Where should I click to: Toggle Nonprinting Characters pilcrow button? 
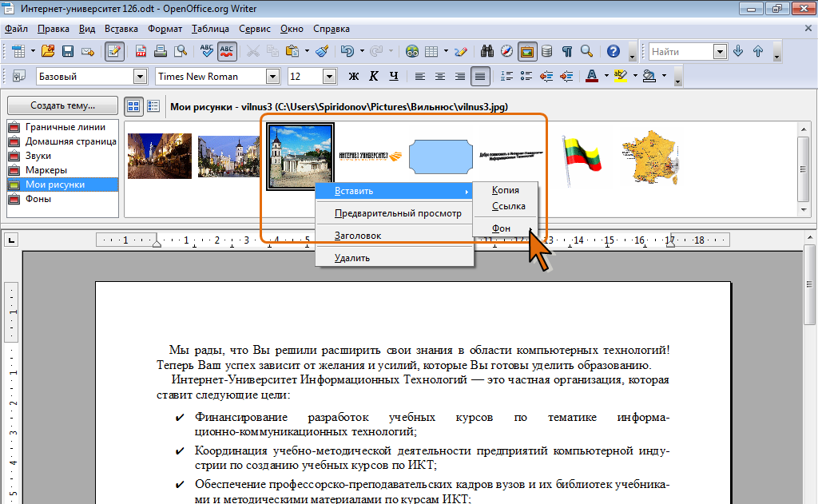click(x=566, y=51)
